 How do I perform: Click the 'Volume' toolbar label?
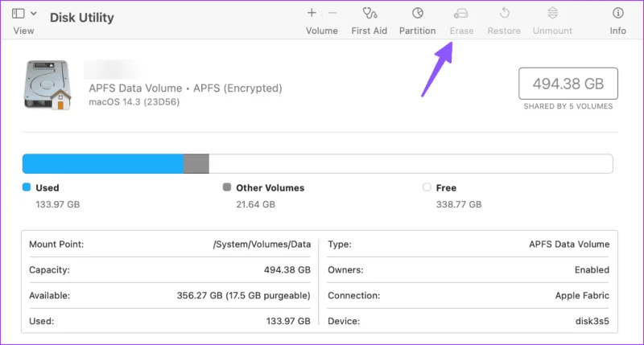[321, 31]
